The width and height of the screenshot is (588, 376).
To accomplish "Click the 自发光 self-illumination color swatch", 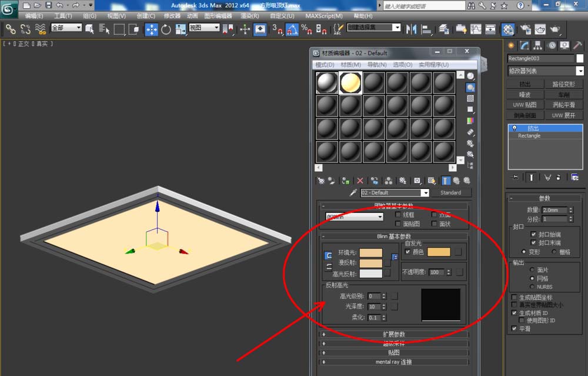I will 439,252.
